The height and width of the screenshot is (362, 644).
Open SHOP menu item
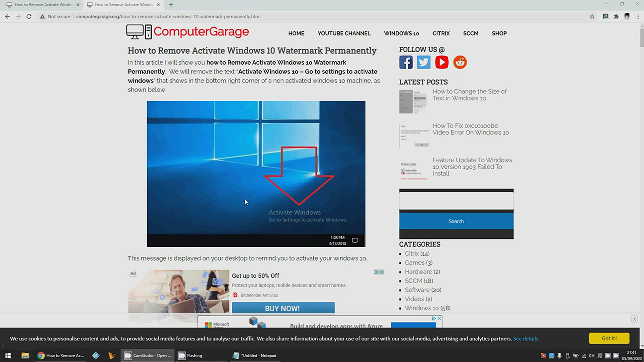tap(499, 34)
